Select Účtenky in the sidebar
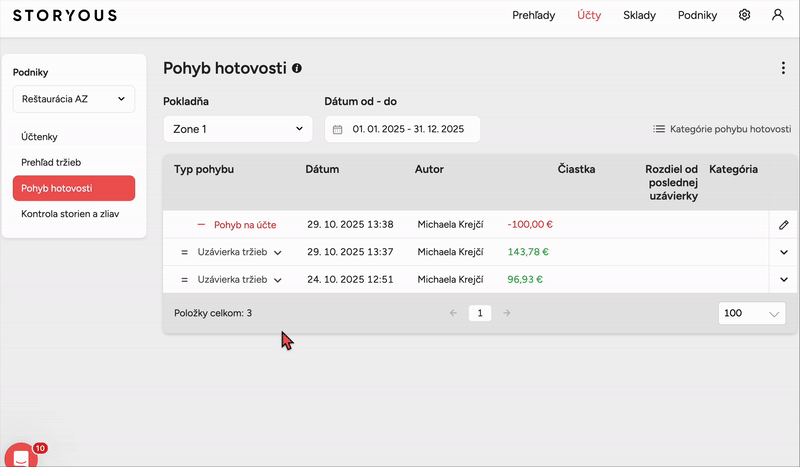 click(40, 135)
